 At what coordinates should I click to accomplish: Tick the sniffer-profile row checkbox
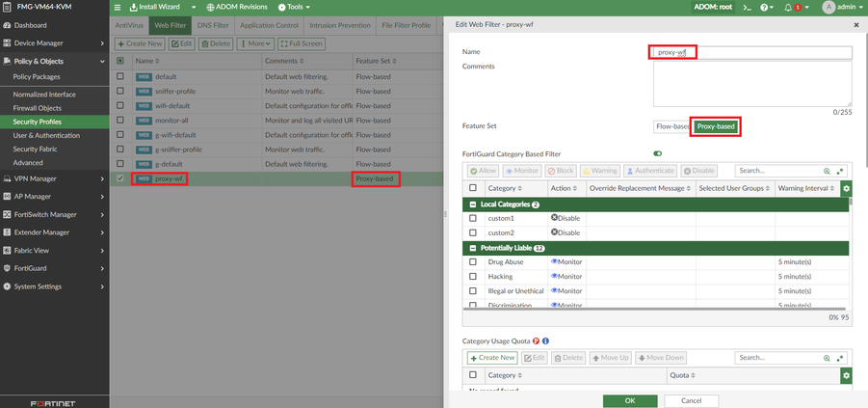pos(120,91)
